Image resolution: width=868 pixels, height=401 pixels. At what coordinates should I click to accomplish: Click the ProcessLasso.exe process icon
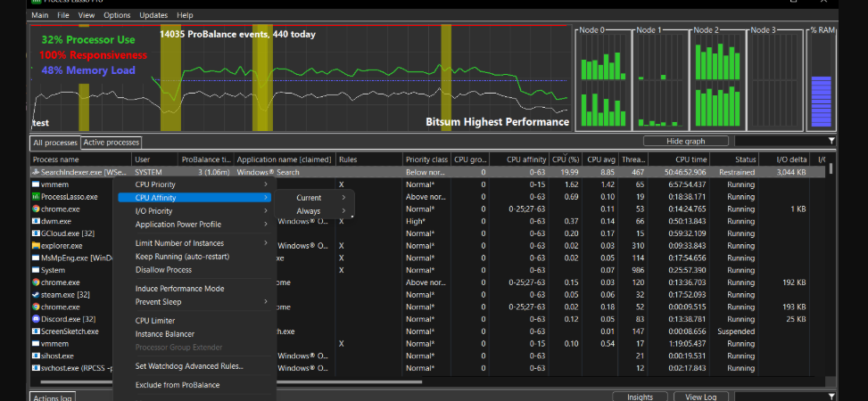(36, 197)
